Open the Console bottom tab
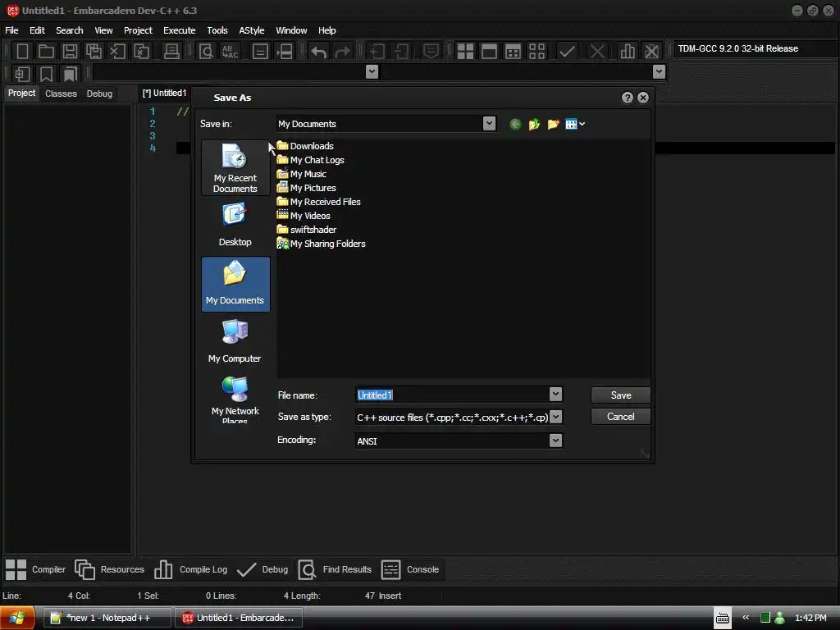The height and width of the screenshot is (630, 840). tap(410, 569)
